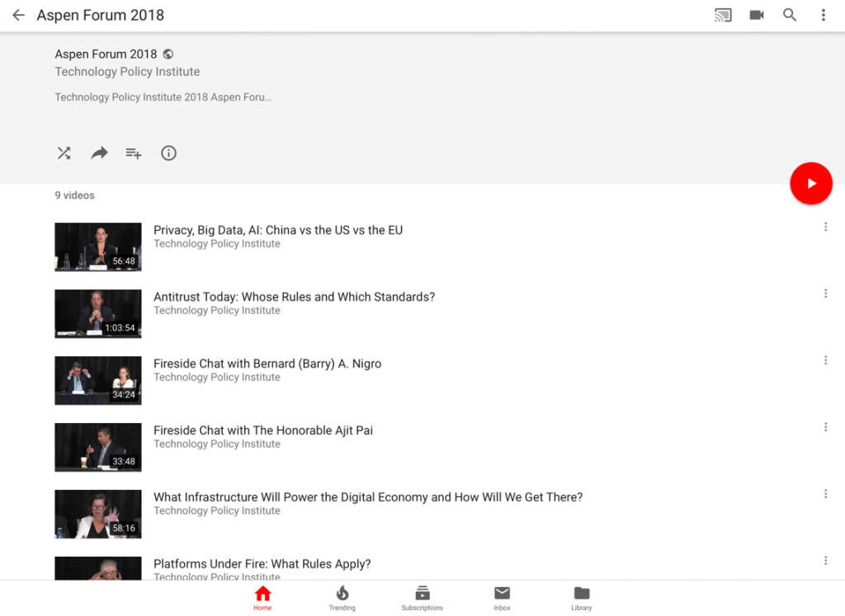The width and height of the screenshot is (845, 616).
Task: Open the Inbox tab
Action: [x=502, y=598]
